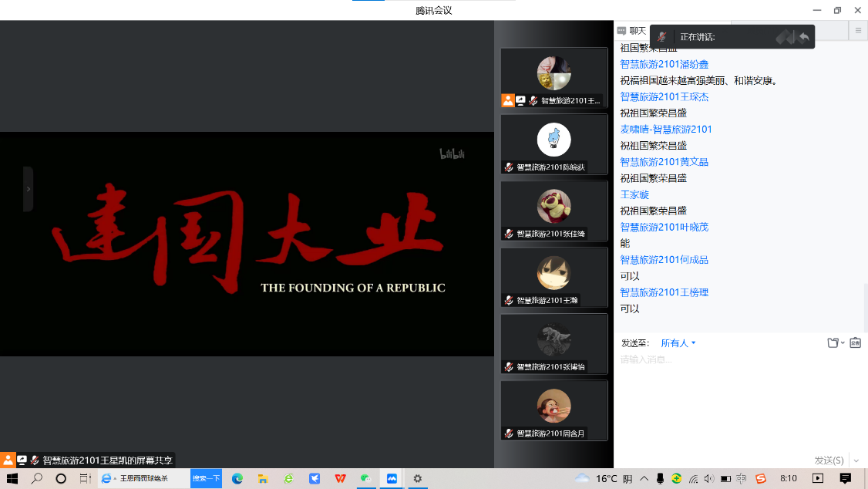
Task: Expand the side panel arrow on shared screen
Action: click(x=29, y=189)
